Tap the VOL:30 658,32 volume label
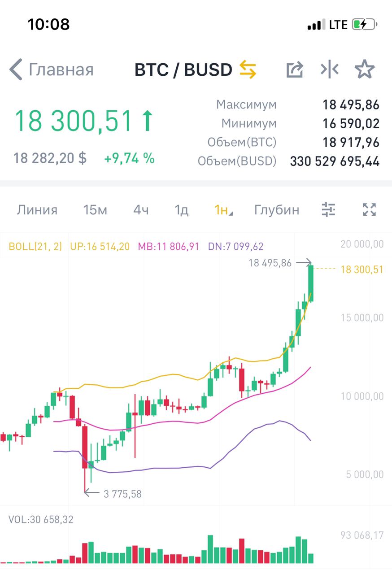 (x=41, y=520)
